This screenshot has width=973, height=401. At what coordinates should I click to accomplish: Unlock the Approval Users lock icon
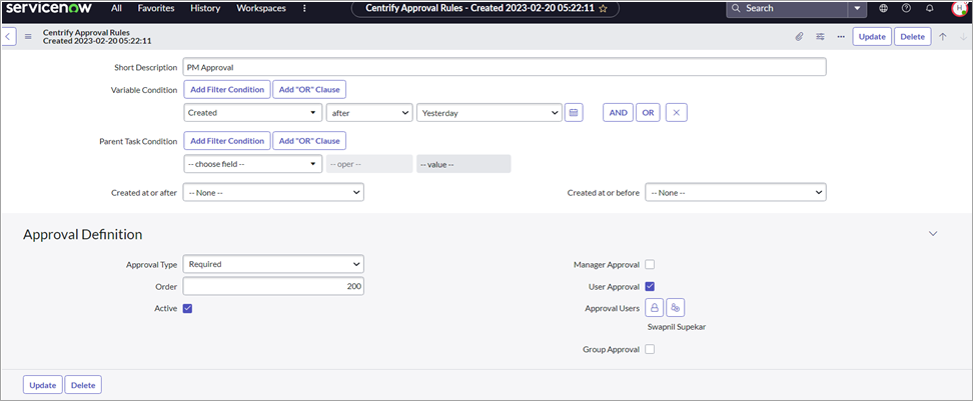coord(654,308)
